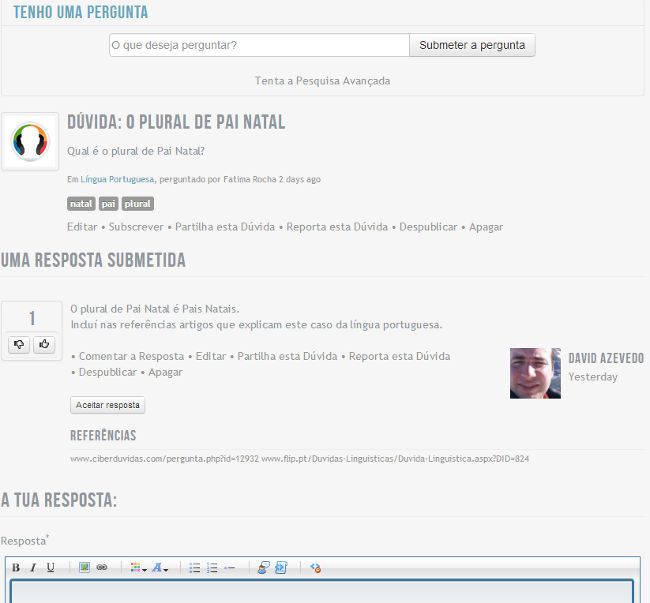Image resolution: width=650 pixels, height=603 pixels.
Task: Select the 'plural' tag
Action: pos(138,204)
